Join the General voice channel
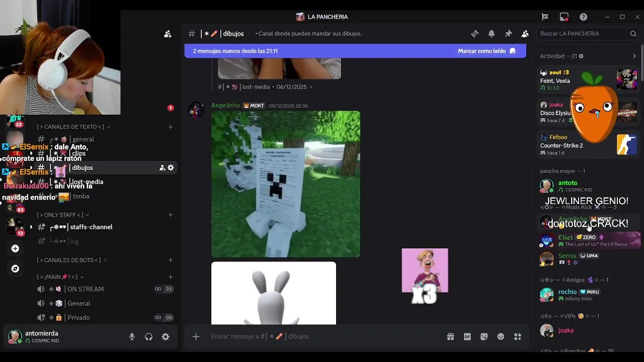 (x=106, y=304)
